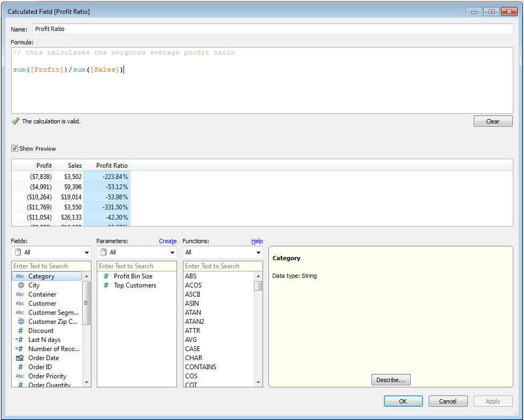Click the data source icon in the Fields dropdown
524x420 pixels.
[17, 252]
